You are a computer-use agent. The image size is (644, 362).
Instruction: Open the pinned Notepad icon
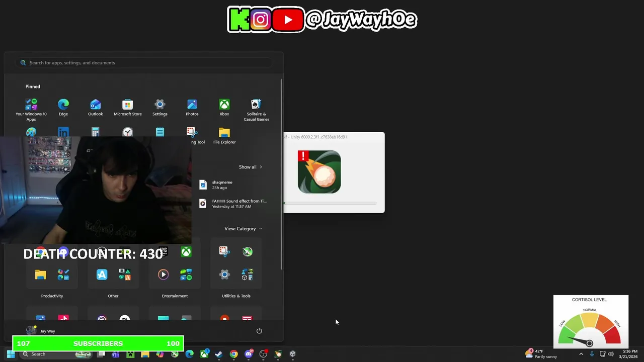pos(160,132)
